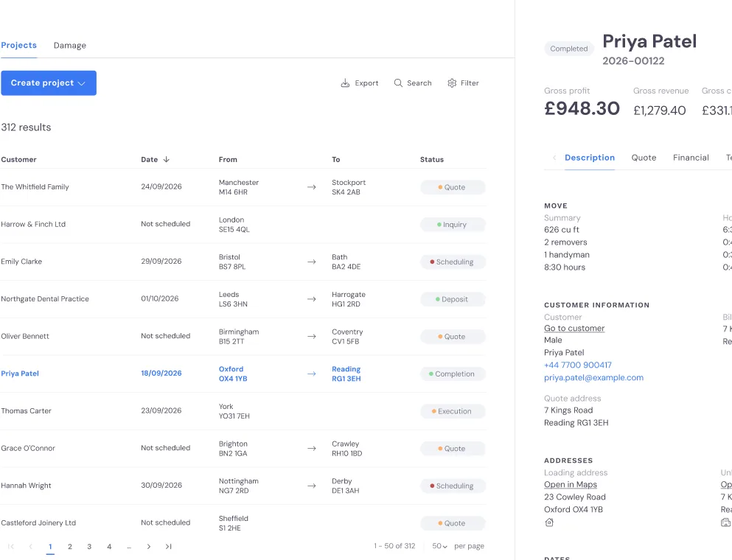
Task: Click the Export download icon
Action: (x=345, y=83)
